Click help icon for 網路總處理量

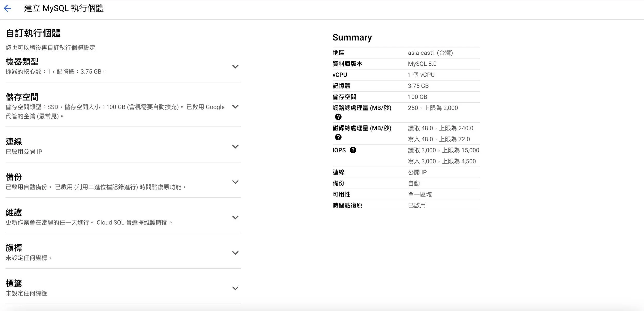click(338, 117)
